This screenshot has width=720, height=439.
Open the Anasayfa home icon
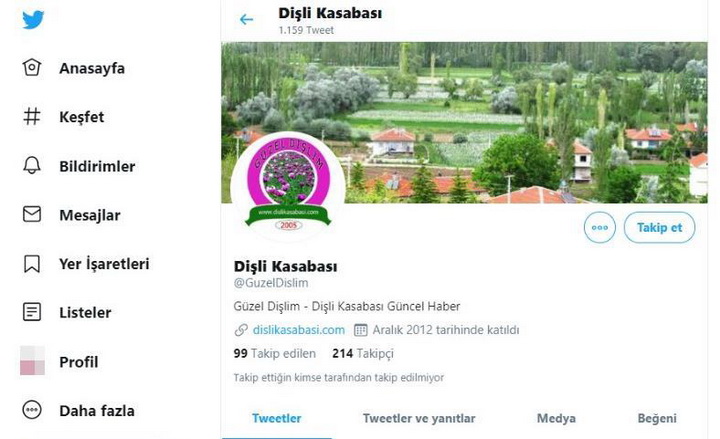coord(32,68)
